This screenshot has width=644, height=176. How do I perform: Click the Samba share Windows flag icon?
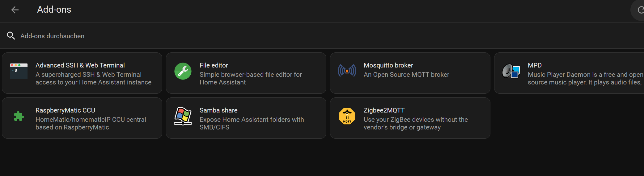tap(183, 116)
